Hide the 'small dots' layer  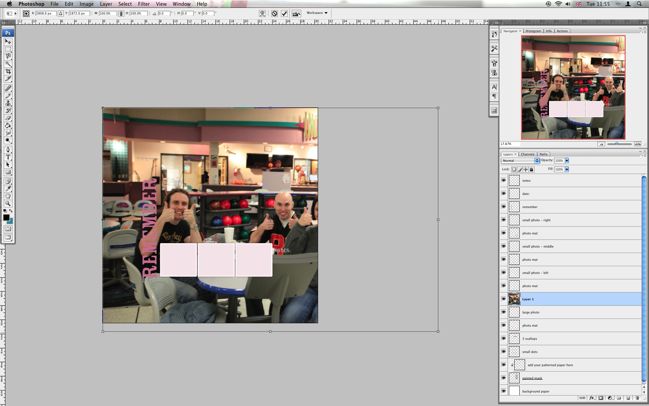(x=504, y=352)
